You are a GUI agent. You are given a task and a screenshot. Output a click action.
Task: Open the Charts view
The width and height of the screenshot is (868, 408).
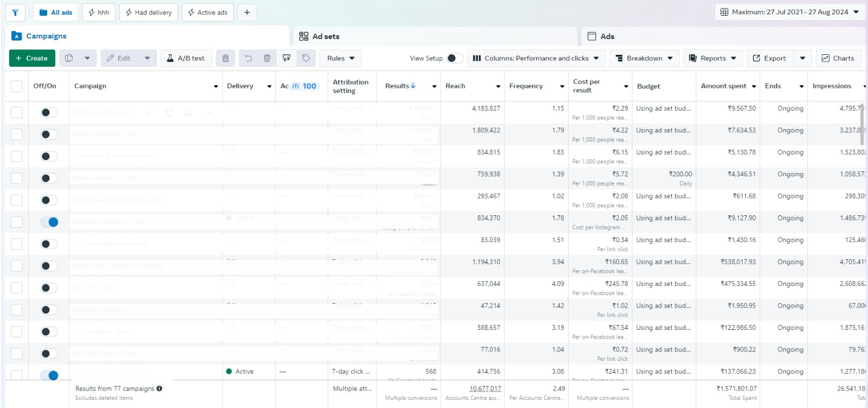click(838, 58)
